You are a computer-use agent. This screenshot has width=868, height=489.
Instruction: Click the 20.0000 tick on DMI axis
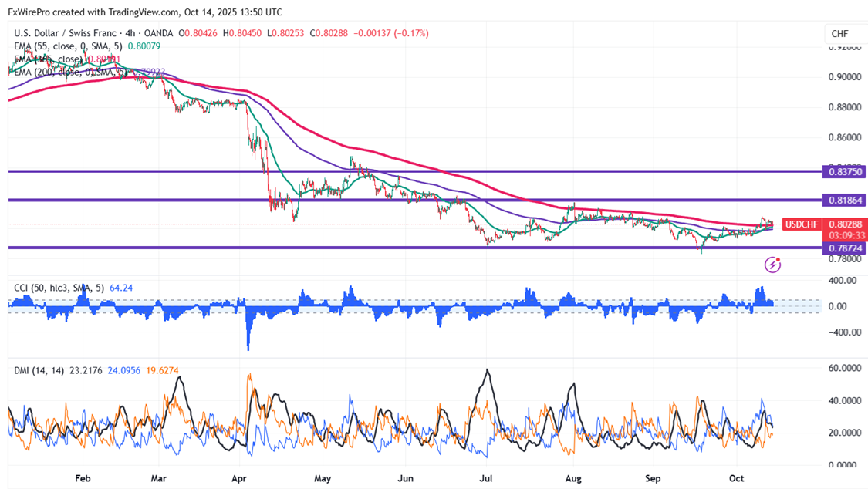(845, 433)
